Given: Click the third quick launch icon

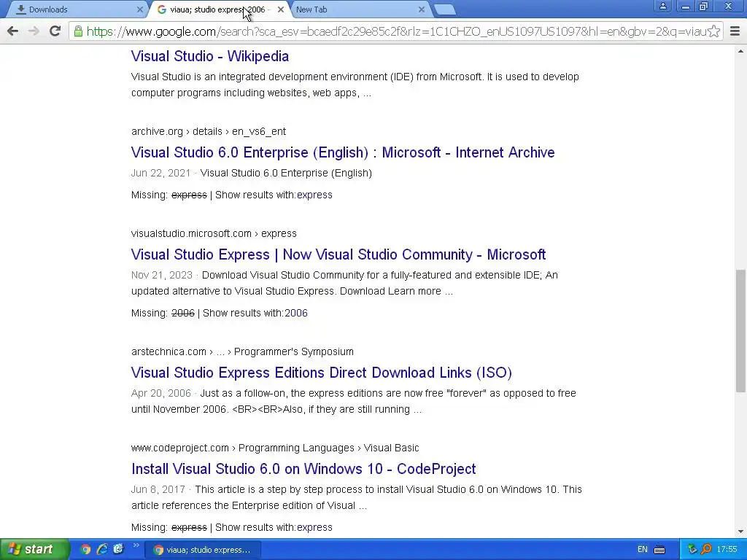Looking at the screenshot, I should click(x=118, y=550).
